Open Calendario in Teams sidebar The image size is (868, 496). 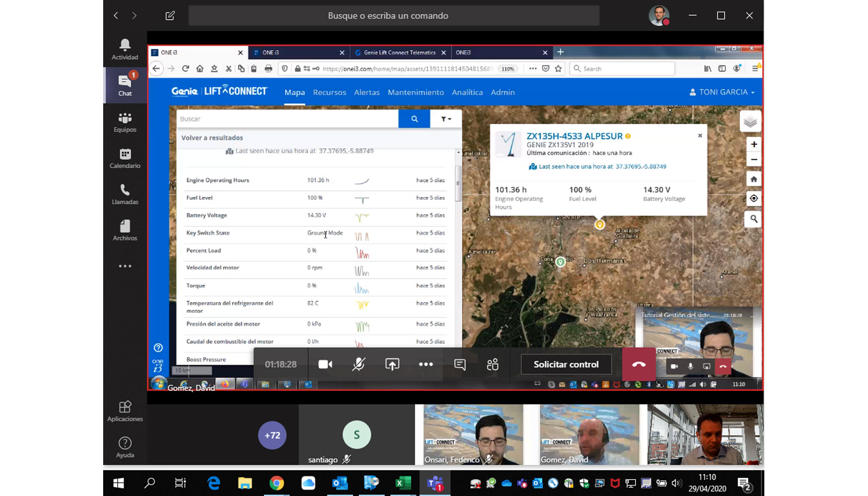click(x=125, y=158)
